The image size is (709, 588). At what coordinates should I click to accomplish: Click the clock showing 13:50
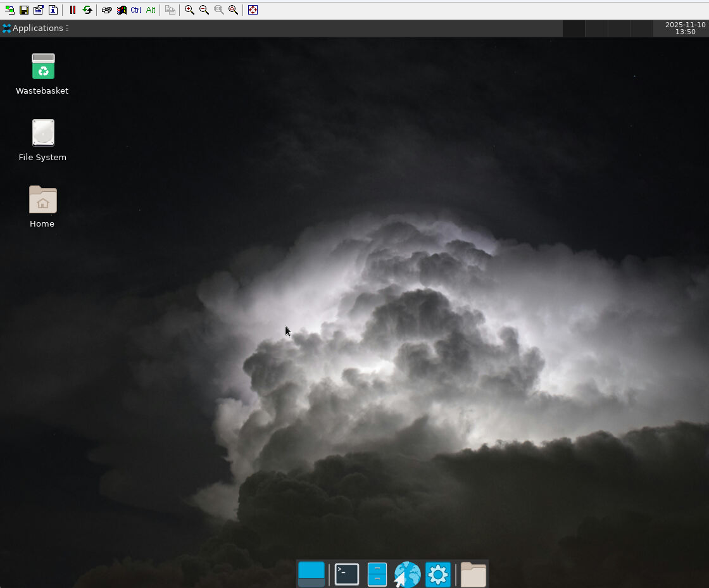point(686,28)
